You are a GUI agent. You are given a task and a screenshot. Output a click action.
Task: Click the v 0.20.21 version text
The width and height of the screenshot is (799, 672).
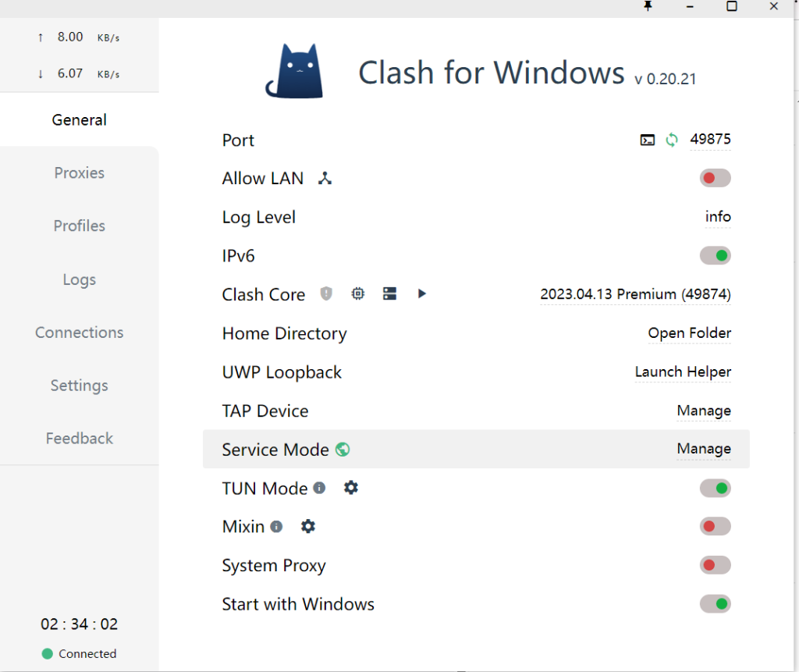[x=665, y=79]
